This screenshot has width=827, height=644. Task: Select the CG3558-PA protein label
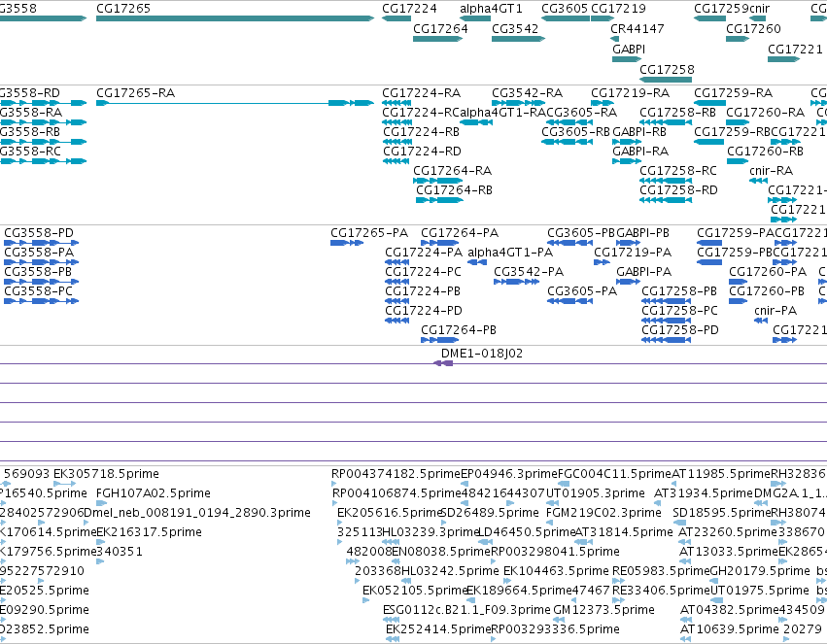click(x=39, y=253)
